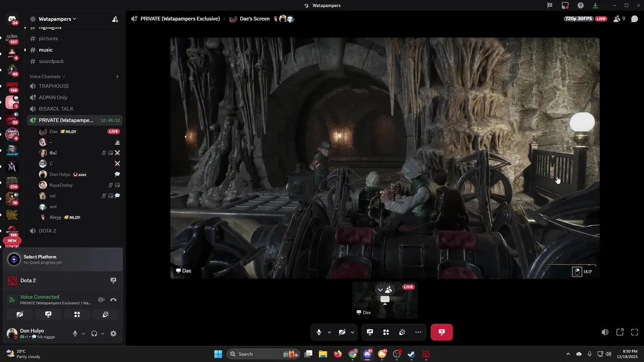Open more options ellipsis in call controls
The width and height of the screenshot is (644, 362).
[x=418, y=332]
